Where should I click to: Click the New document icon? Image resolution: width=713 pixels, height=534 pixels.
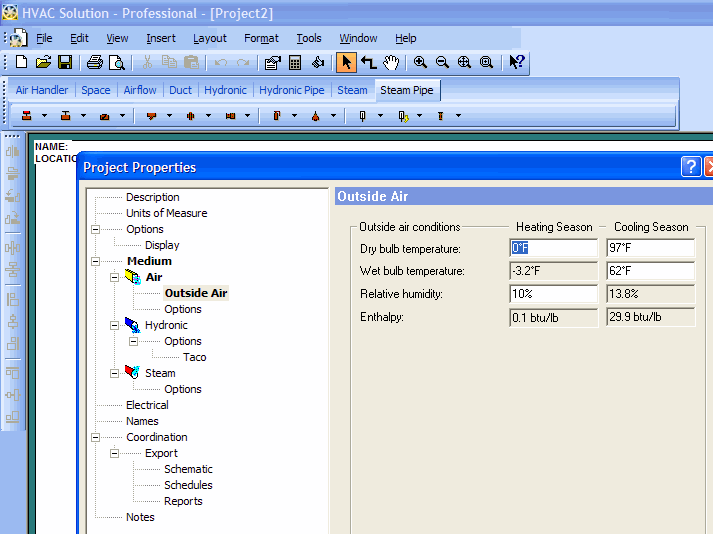[x=21, y=62]
